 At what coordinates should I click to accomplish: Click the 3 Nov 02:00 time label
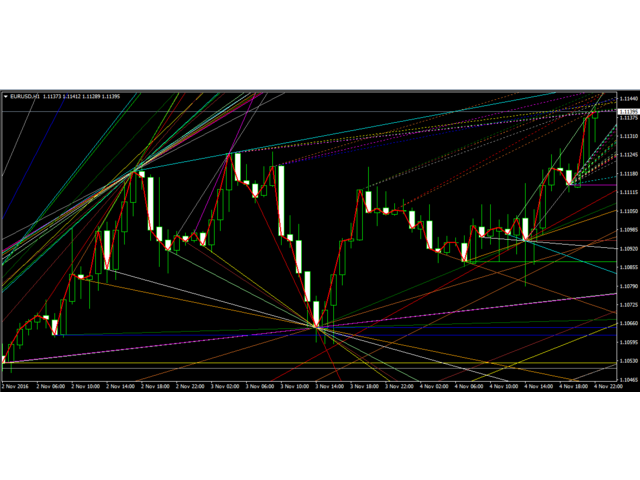[225, 386]
